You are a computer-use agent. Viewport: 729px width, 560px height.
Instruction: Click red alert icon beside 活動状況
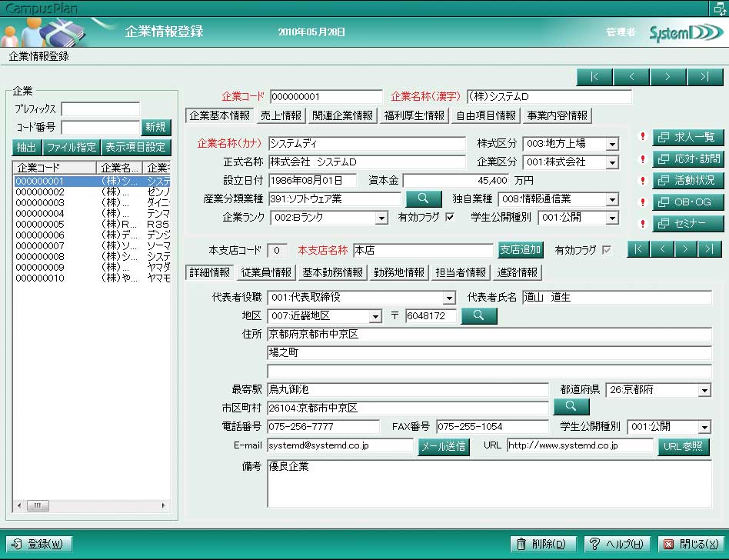click(643, 181)
